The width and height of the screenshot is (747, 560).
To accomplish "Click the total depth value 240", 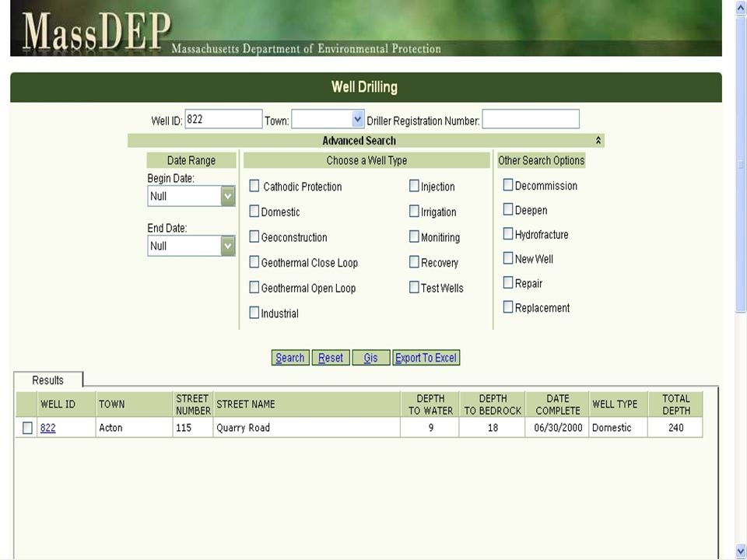I will [x=675, y=428].
